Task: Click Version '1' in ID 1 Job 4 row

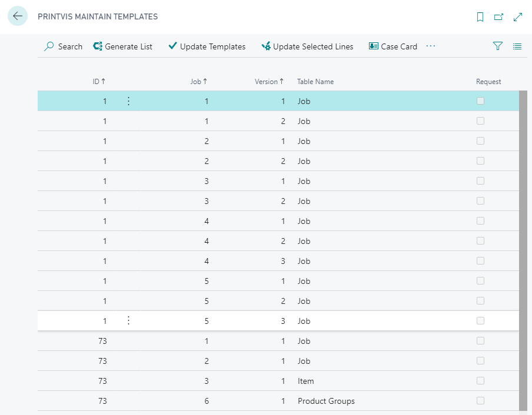Action: click(x=283, y=221)
